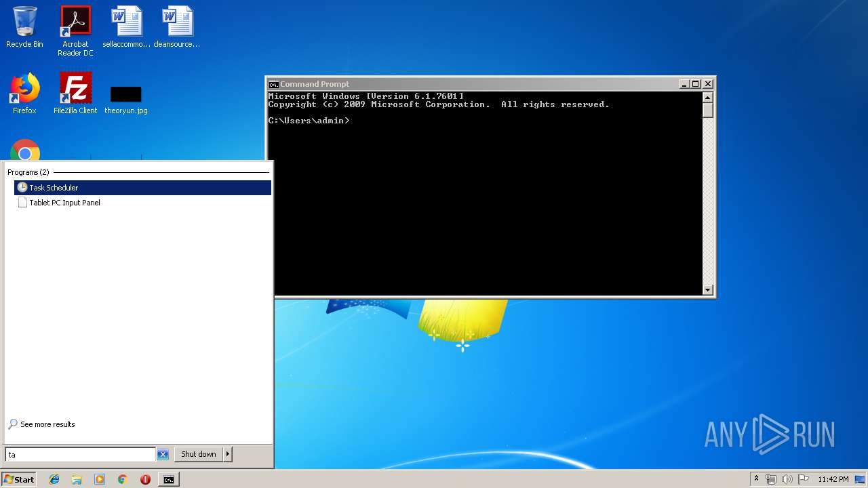Click the Programs (2) header
868x488 pixels.
28,172
